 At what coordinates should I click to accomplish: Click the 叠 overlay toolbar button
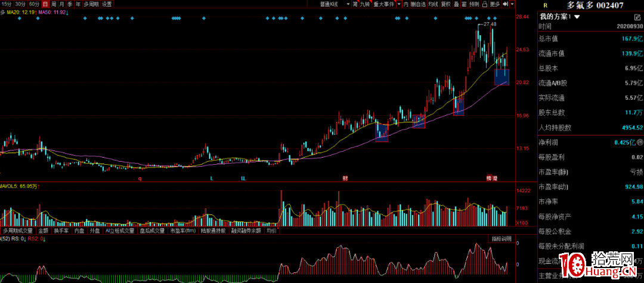[x=456, y=4]
